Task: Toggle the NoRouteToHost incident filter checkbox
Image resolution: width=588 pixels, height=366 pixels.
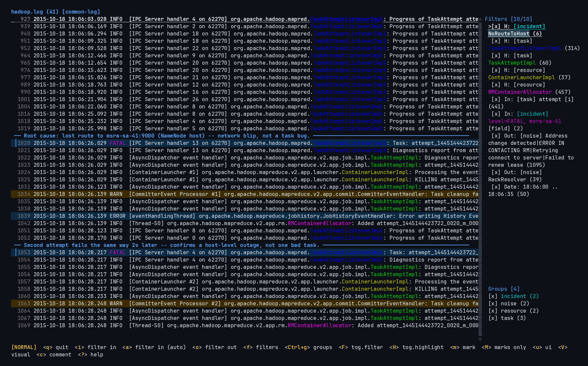Action: click(496, 27)
